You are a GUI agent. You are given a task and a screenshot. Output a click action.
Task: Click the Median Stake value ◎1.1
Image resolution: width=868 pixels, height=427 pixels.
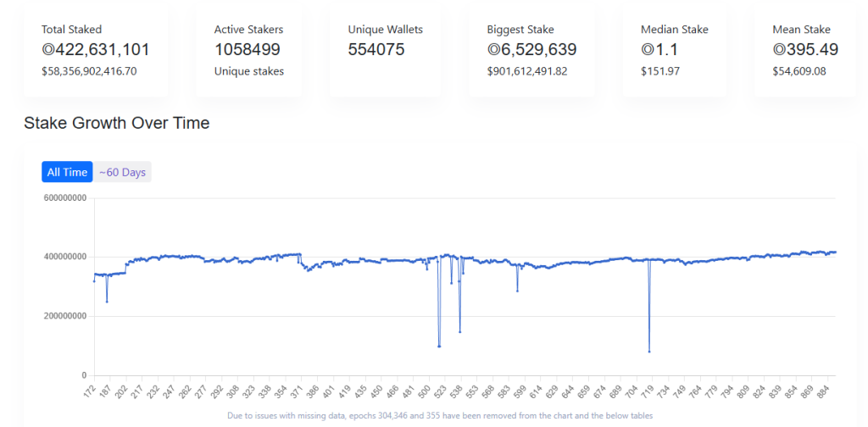pos(660,50)
